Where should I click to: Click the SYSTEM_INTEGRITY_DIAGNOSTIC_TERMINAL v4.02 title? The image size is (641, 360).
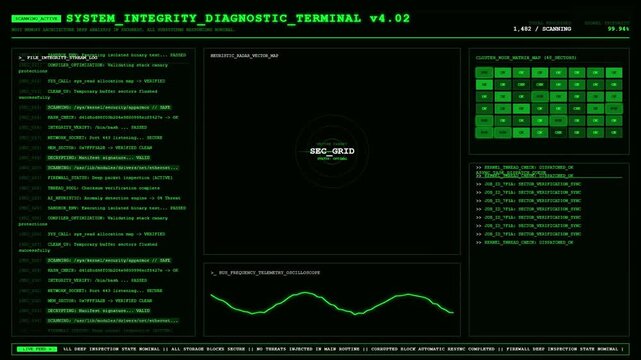pyautogui.click(x=238, y=18)
